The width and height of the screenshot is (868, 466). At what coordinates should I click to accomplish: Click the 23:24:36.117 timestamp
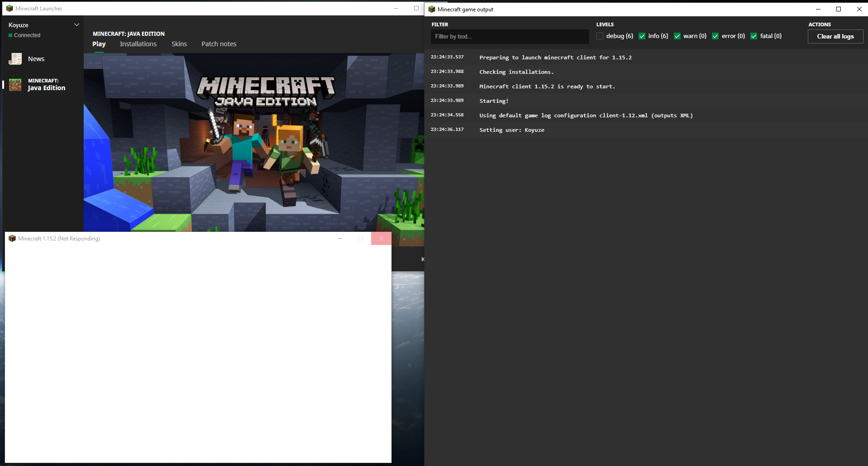[447, 130]
